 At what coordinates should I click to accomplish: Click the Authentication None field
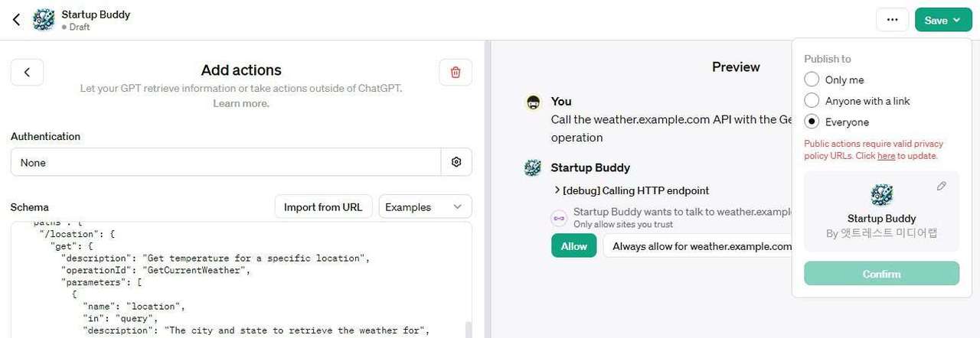[x=226, y=162]
